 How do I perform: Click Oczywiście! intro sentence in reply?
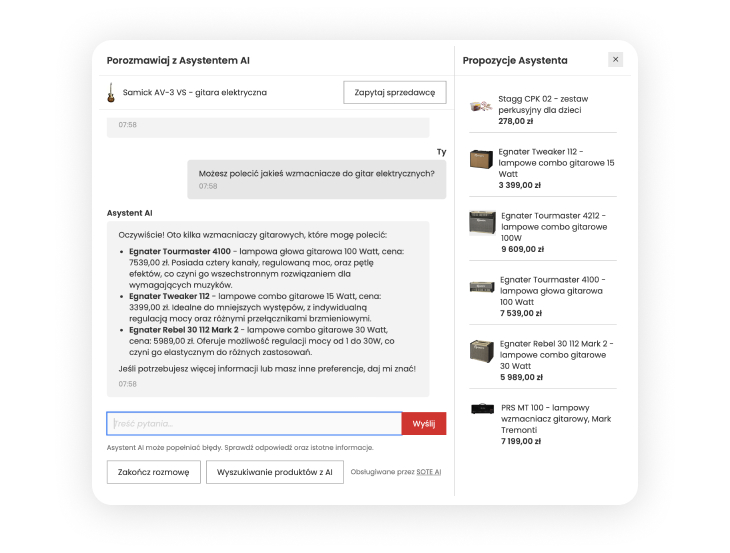(252, 235)
